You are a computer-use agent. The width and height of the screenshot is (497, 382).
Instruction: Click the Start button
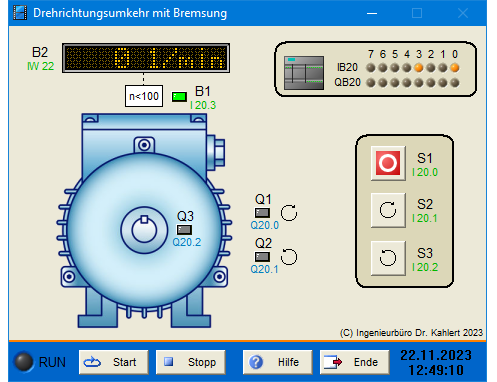(114, 362)
